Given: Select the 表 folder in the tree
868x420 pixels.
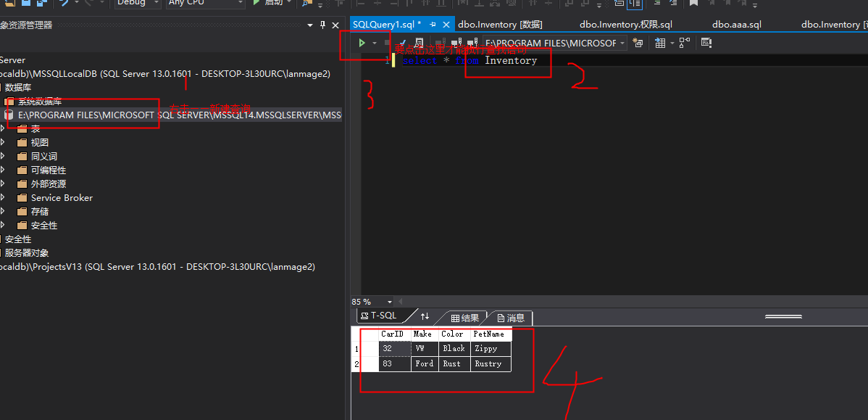Looking at the screenshot, I should (x=35, y=128).
